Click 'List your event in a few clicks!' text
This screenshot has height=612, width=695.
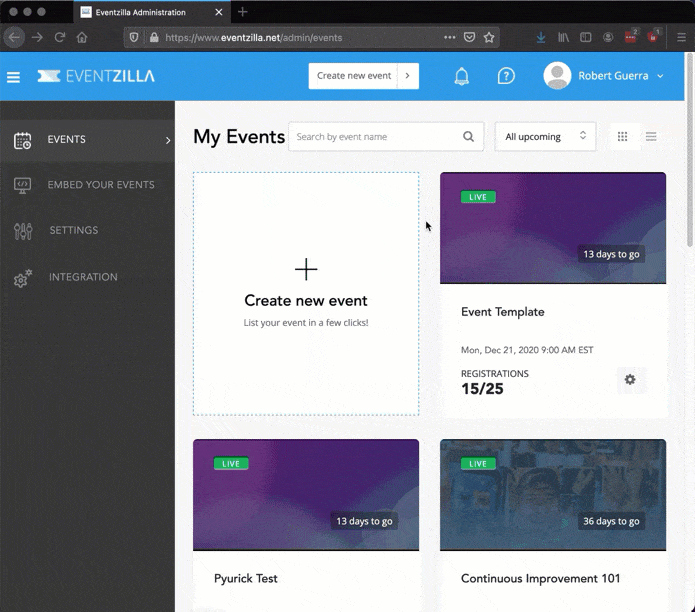(306, 323)
